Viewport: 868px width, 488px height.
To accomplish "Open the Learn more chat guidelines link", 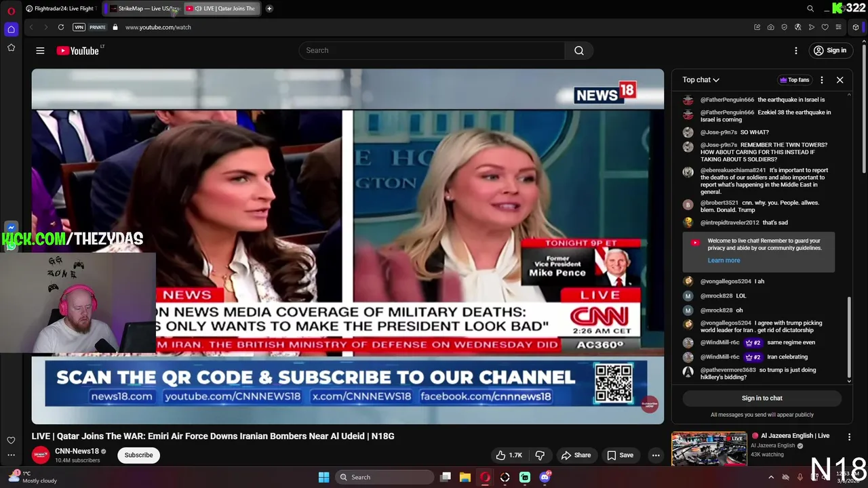I will coord(724,260).
